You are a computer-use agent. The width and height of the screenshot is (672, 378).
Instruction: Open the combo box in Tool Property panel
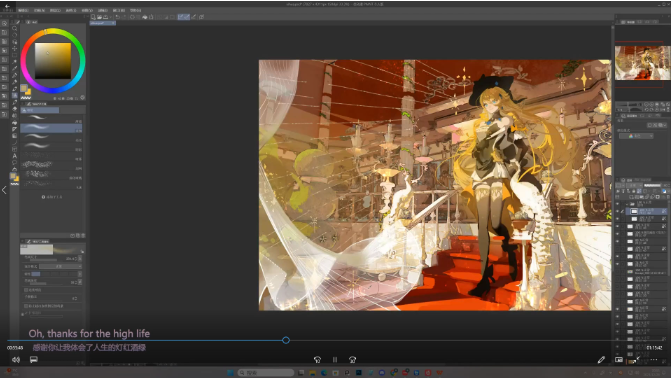(60, 267)
